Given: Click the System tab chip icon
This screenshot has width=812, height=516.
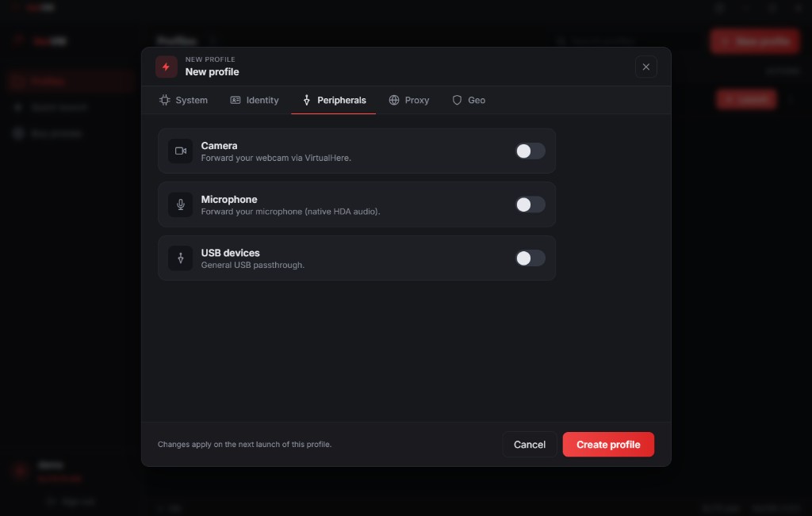Looking at the screenshot, I should pos(165,100).
